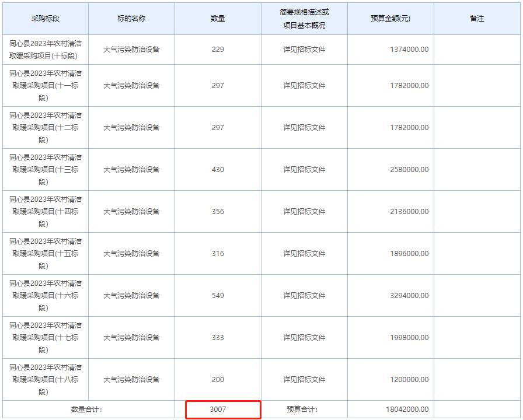Select the 备注 column header
The width and height of the screenshot is (523, 420).
[x=477, y=18]
